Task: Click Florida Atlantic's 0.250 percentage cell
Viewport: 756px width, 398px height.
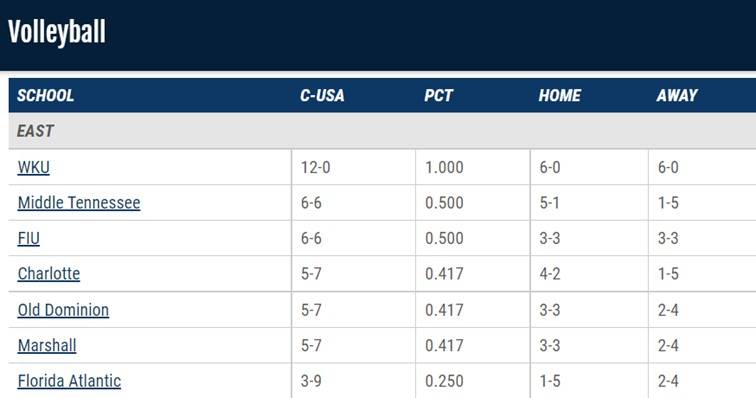Action: (x=472, y=381)
